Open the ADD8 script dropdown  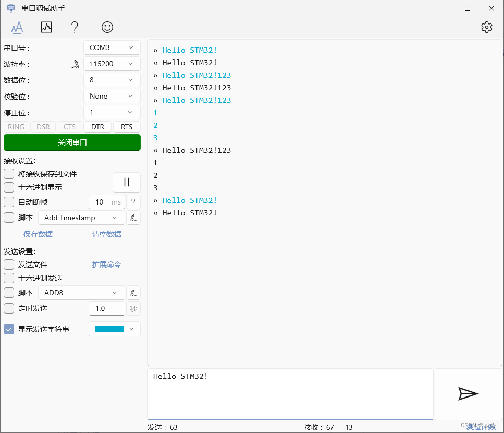(x=81, y=293)
